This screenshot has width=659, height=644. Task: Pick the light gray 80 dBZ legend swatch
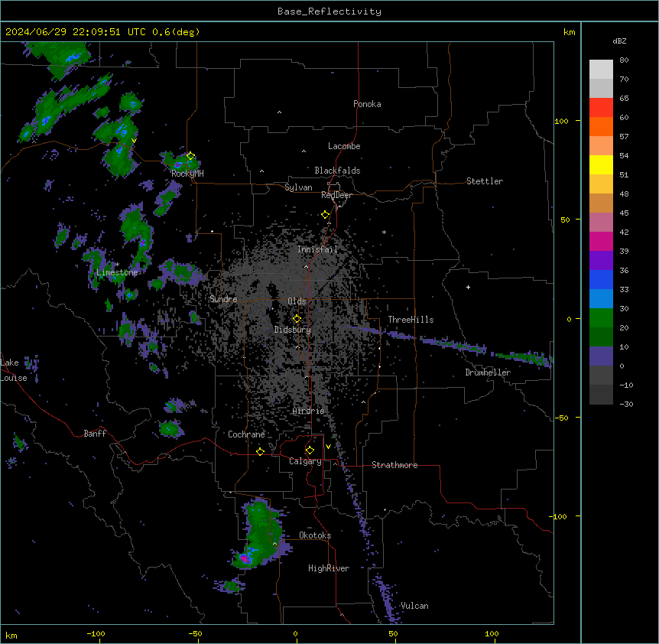pyautogui.click(x=601, y=70)
